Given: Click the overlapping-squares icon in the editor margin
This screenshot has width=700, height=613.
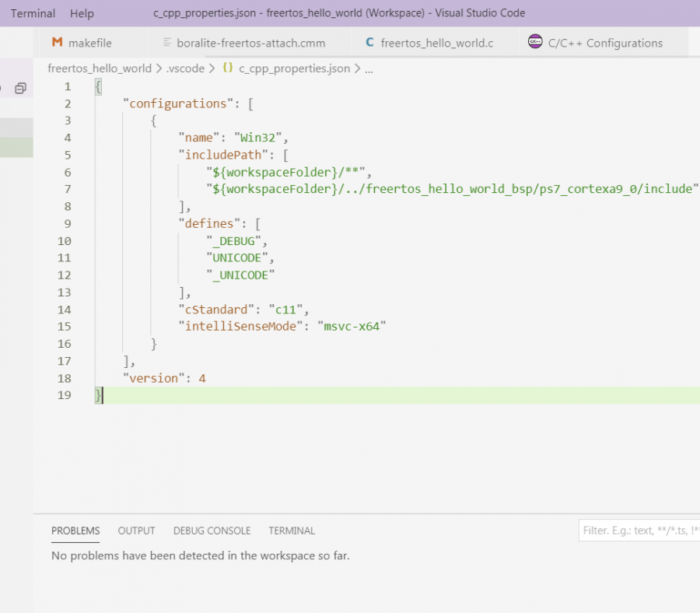Looking at the screenshot, I should pyautogui.click(x=22, y=89).
